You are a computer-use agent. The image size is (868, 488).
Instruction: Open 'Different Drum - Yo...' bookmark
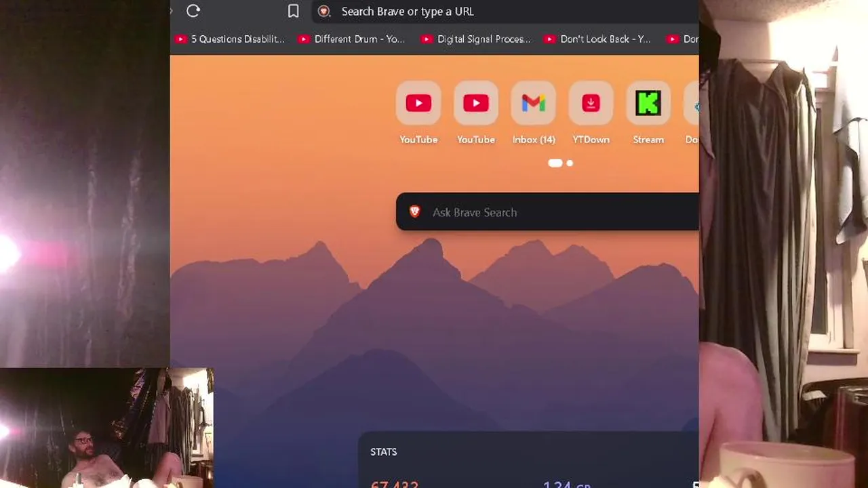click(351, 39)
